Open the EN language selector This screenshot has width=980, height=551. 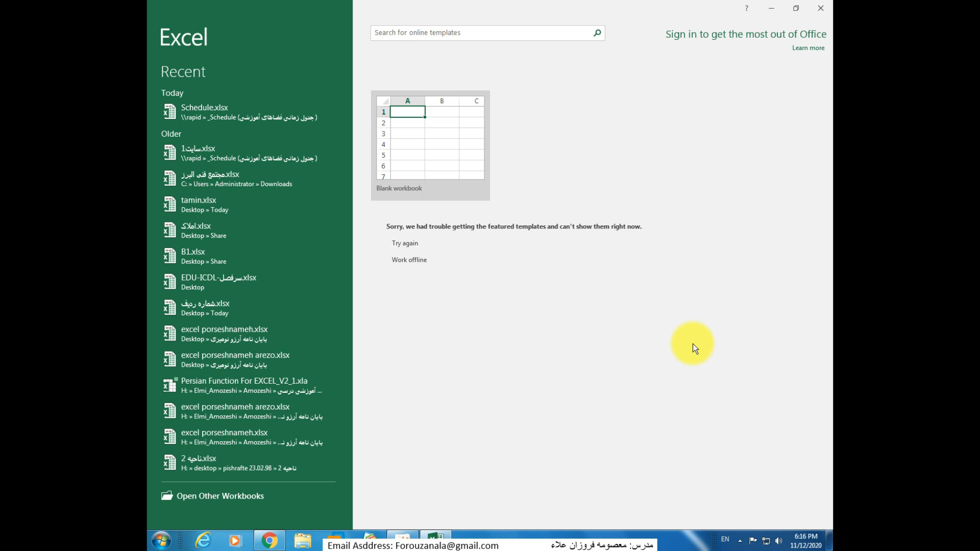[725, 539]
